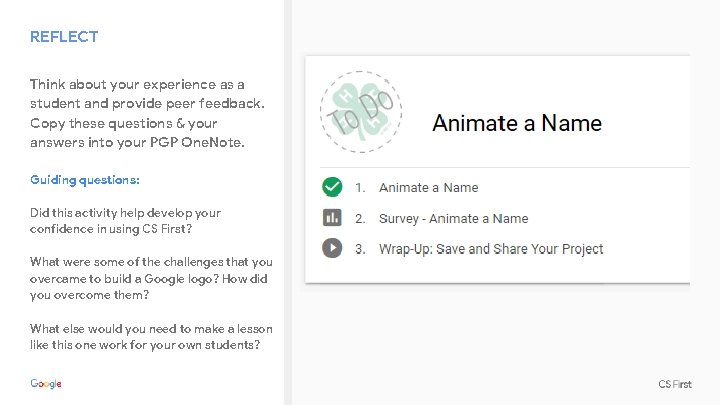Select the large Animate a Name title

pos(516,123)
